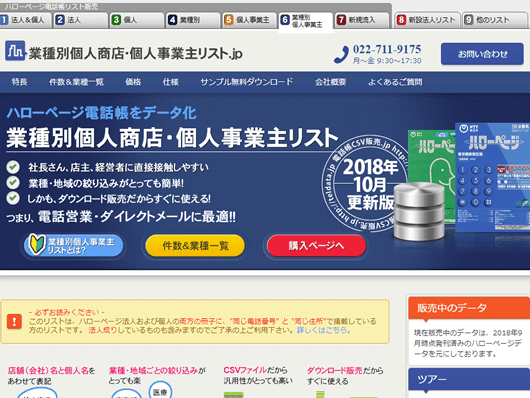Click the 業種別個人事業主リストとは? blue button
Viewport: 530px width, 398px height.
[x=74, y=245]
